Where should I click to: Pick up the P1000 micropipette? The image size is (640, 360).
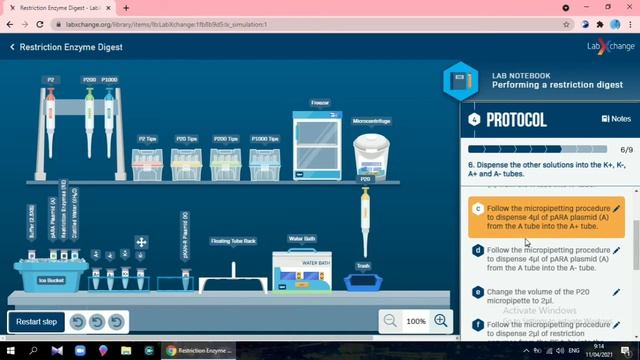[x=109, y=122]
